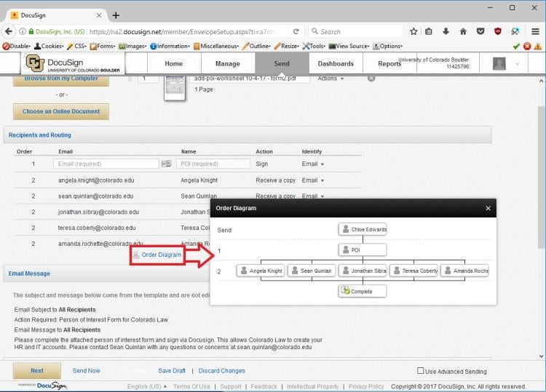
Task: Select the Send tab
Action: tap(282, 64)
